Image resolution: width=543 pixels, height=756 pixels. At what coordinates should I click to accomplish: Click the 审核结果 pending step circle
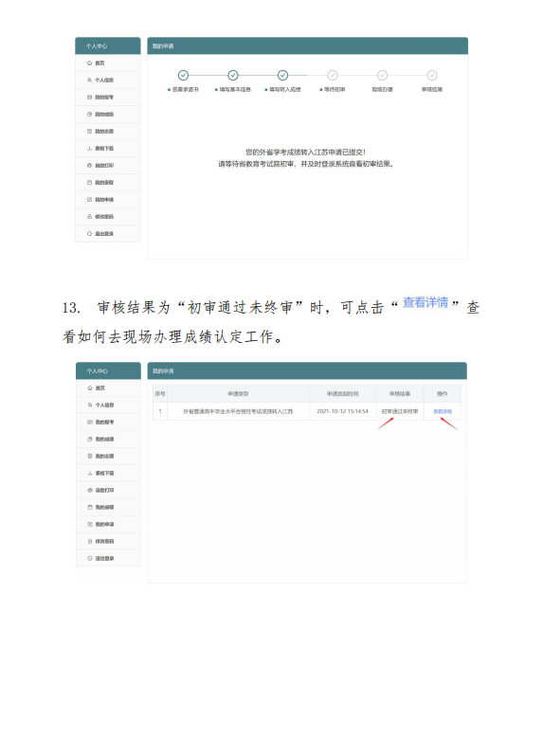[x=432, y=75]
